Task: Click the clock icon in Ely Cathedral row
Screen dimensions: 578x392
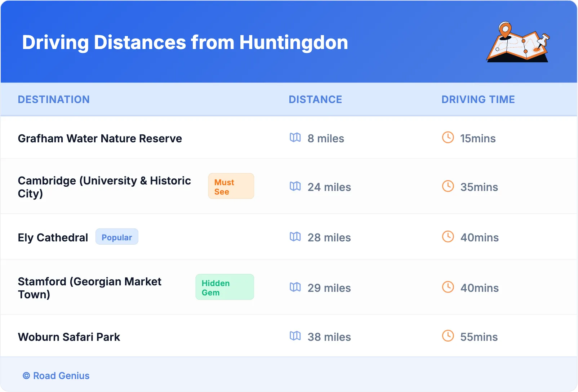Action: pos(448,236)
